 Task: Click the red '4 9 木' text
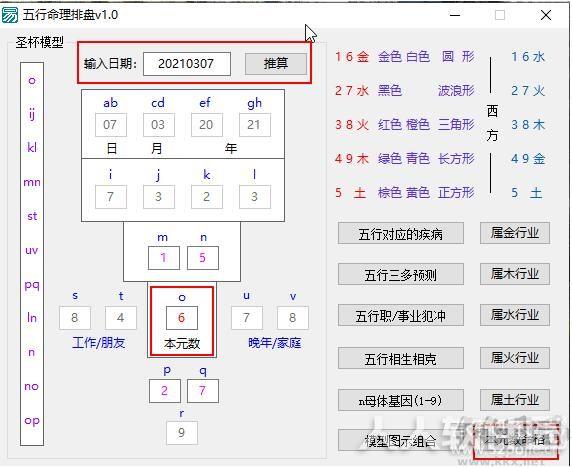(352, 159)
